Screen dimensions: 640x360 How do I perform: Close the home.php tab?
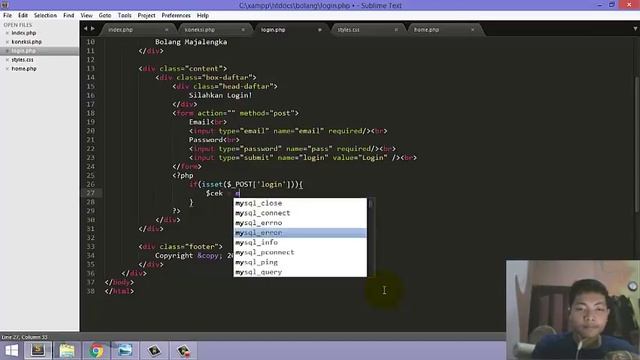[472, 30]
